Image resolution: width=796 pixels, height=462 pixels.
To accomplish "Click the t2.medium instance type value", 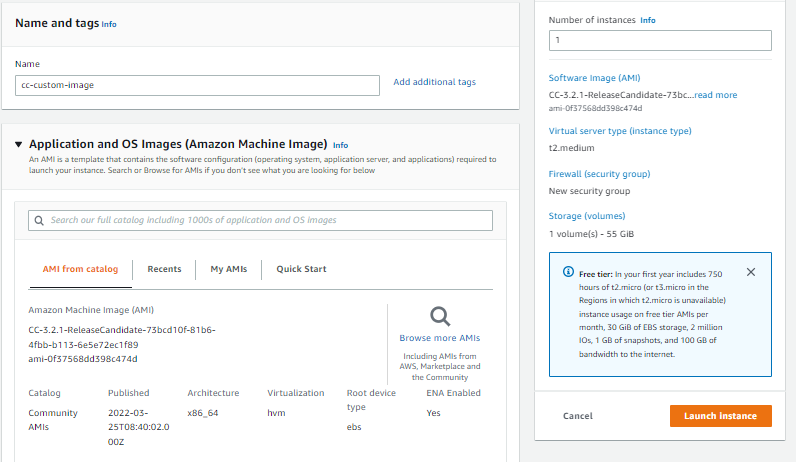I will tap(571, 148).
